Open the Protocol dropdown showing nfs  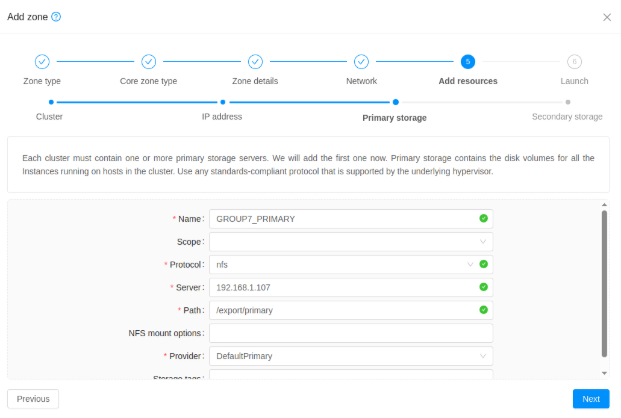click(x=351, y=265)
